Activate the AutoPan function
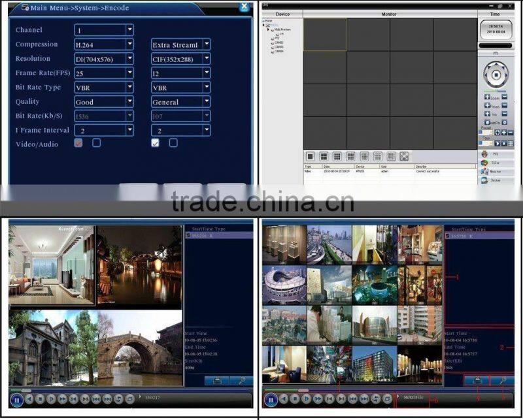Image resolution: width=523 pixels, height=420 pixels. coord(488,122)
